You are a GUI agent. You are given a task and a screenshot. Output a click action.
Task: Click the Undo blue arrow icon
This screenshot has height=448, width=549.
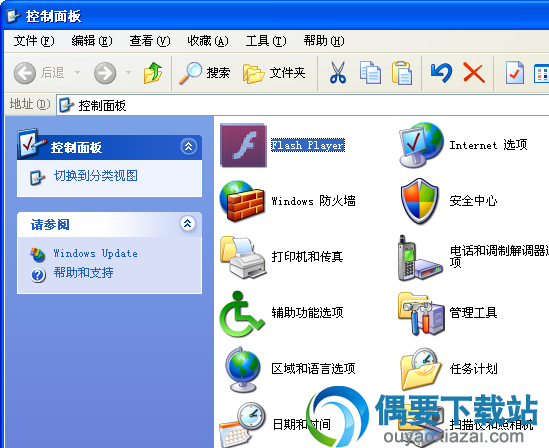(x=441, y=73)
